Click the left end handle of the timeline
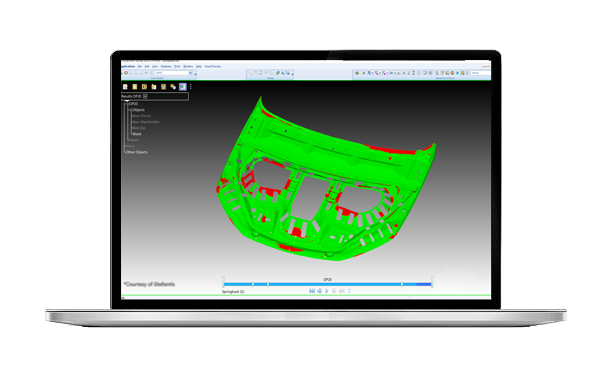The height and width of the screenshot is (374, 612). (x=223, y=281)
